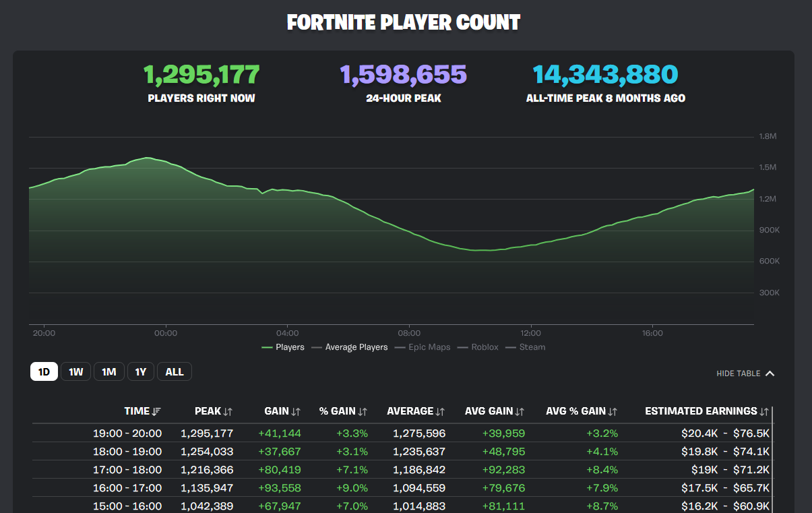Switch to the 1M time range
The width and height of the screenshot is (812, 513).
(109, 371)
